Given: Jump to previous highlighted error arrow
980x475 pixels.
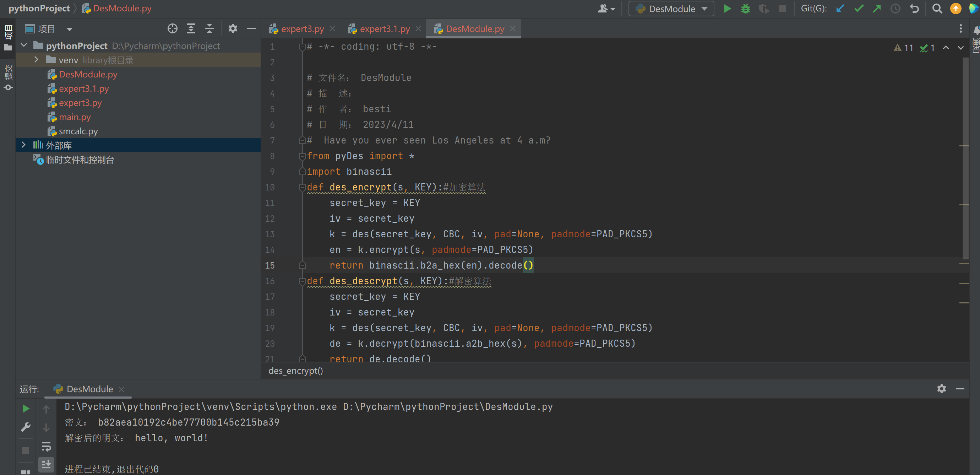Looking at the screenshot, I should coord(946,48).
